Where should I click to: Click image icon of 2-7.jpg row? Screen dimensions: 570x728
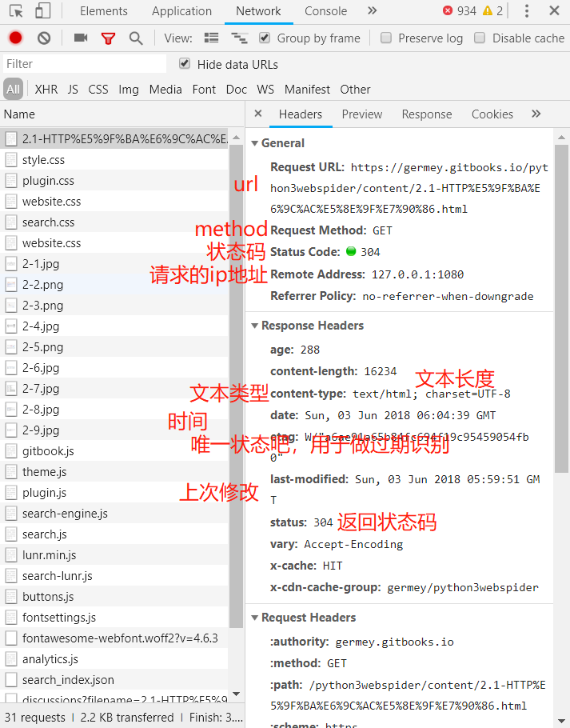11,389
